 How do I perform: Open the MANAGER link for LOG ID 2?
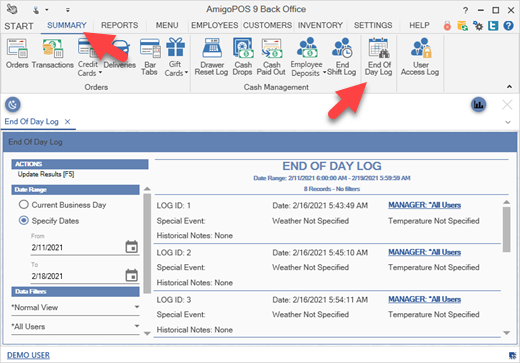(424, 252)
